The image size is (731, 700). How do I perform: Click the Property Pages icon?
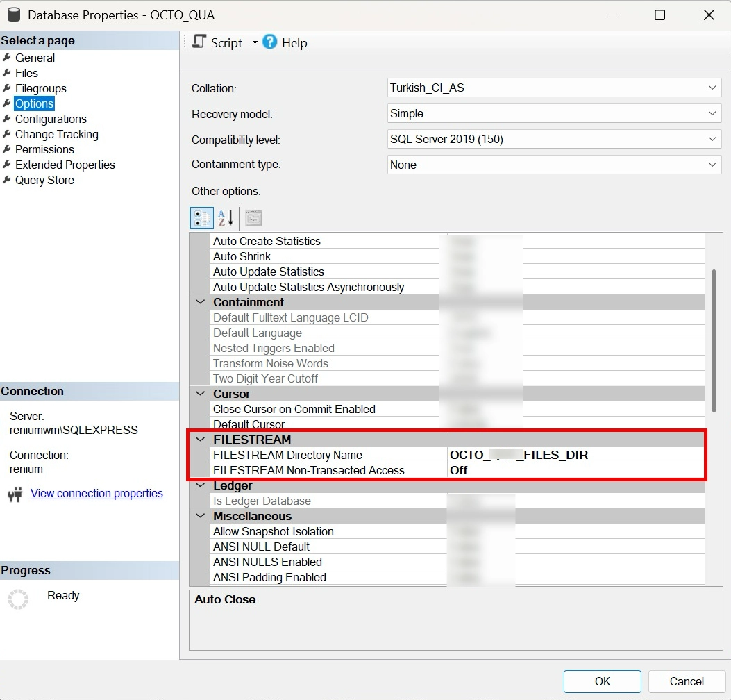pos(253,218)
